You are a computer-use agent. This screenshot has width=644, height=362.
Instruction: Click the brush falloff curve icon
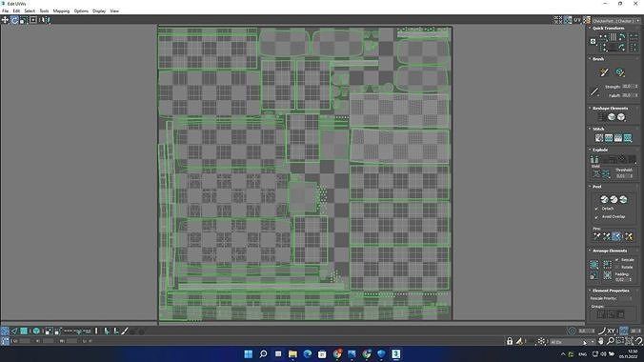click(x=594, y=91)
